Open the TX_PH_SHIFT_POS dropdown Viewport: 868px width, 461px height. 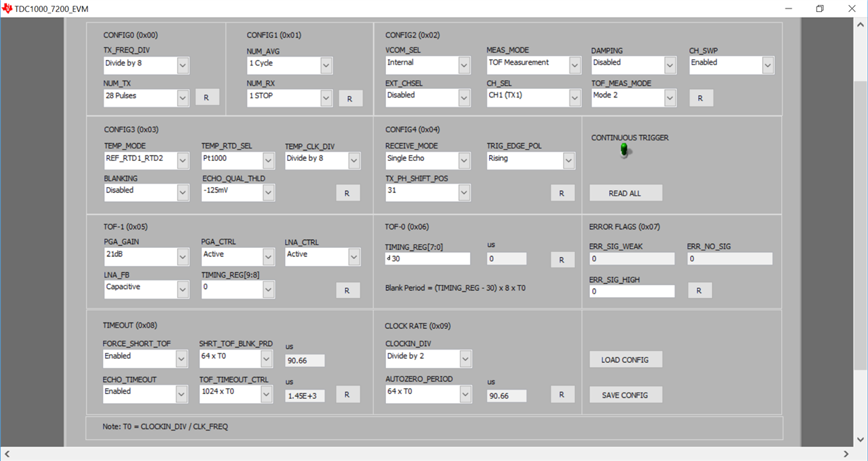428,192
